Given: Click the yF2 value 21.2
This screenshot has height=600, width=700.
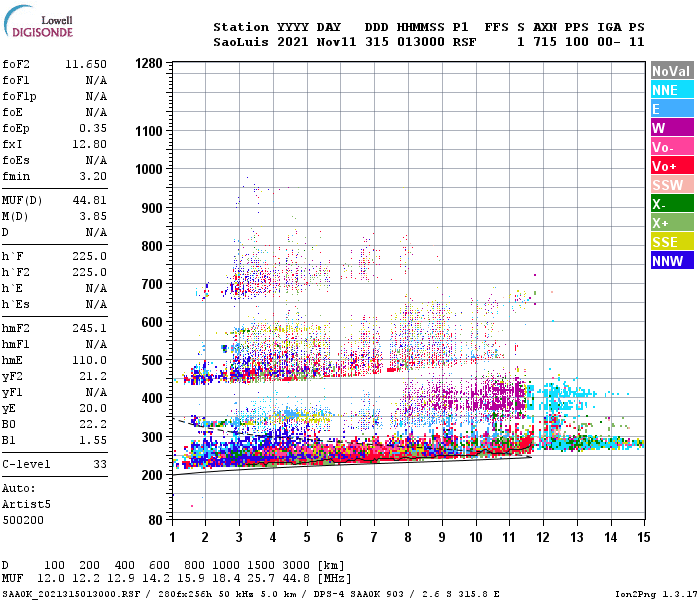Looking at the screenshot, I should click(93, 376).
